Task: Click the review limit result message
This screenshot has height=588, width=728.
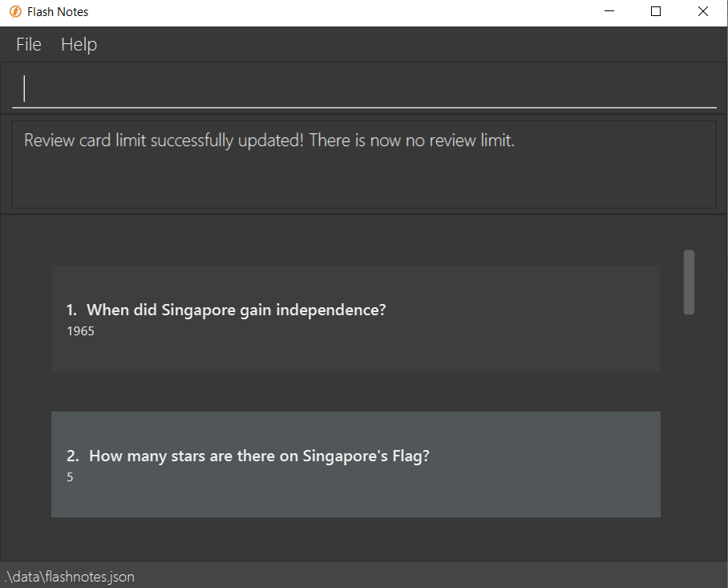Action: pyautogui.click(x=269, y=140)
